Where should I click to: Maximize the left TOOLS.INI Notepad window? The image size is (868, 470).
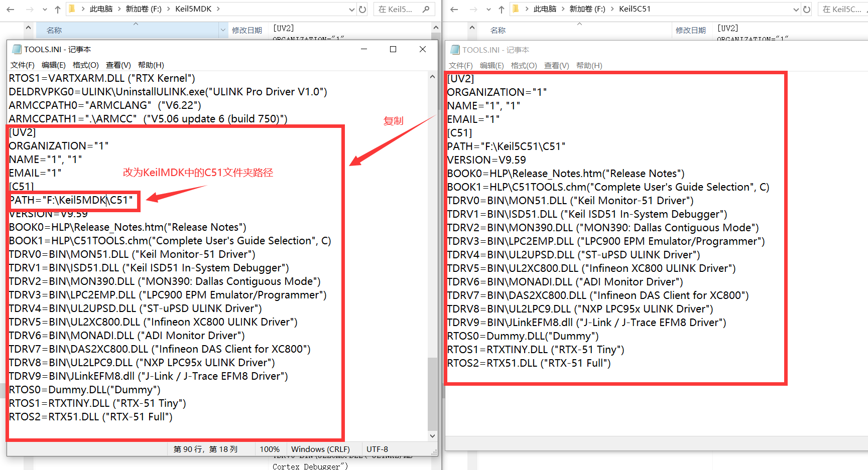tap(393, 49)
